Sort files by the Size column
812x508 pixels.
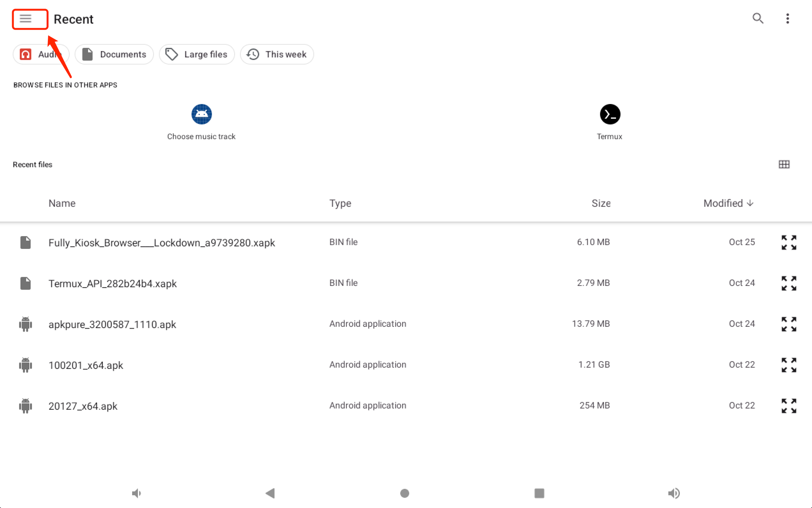(x=601, y=203)
